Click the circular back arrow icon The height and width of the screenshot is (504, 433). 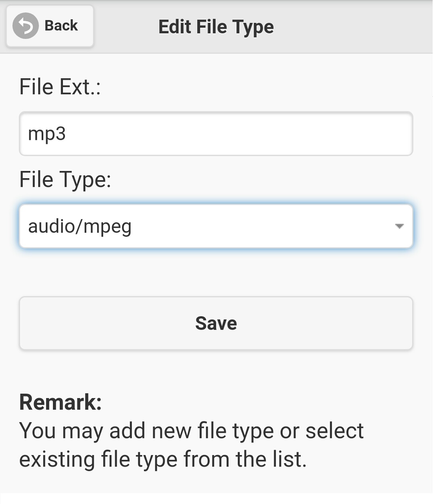26,26
